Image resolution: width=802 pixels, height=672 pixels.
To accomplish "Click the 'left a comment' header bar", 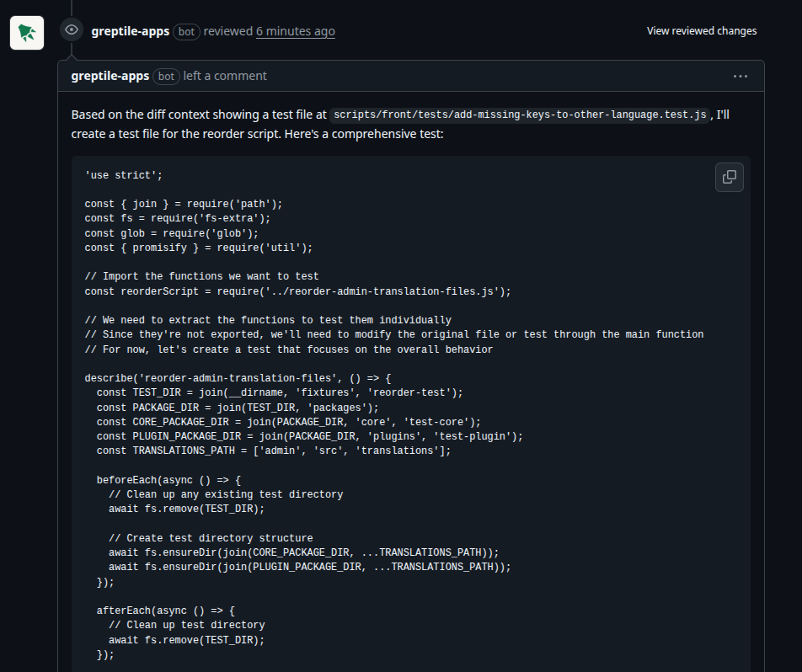I will (x=224, y=76).
